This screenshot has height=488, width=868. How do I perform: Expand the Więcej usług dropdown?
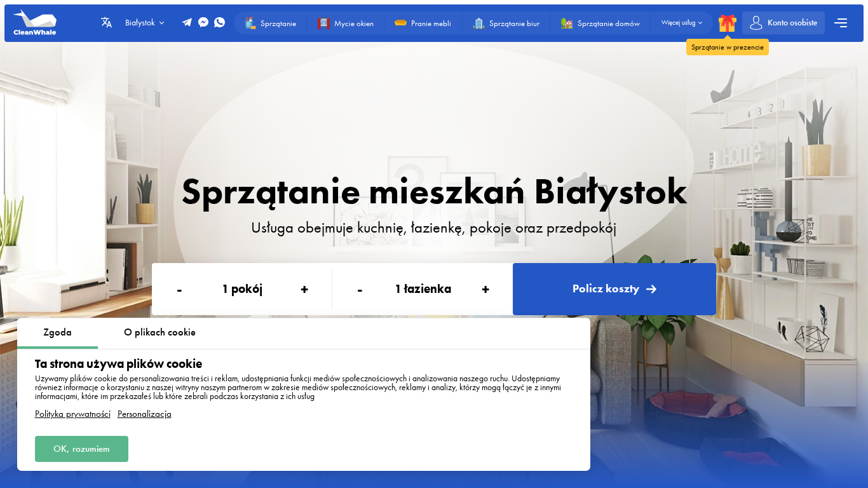[x=682, y=23]
